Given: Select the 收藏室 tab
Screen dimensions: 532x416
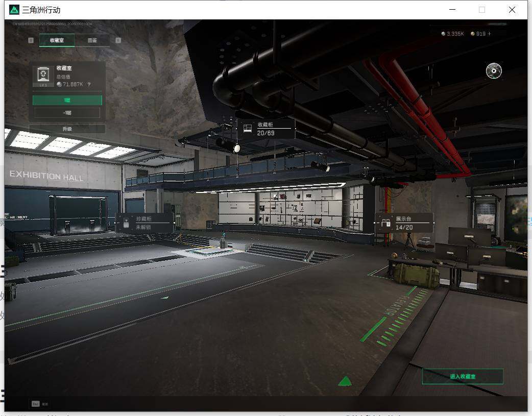Looking at the screenshot, I should tap(57, 40).
